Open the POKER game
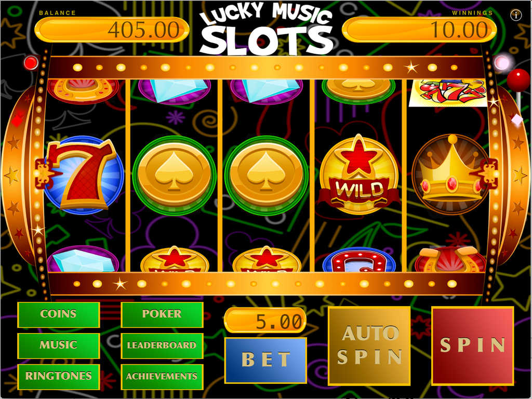532x399 pixels. [162, 315]
